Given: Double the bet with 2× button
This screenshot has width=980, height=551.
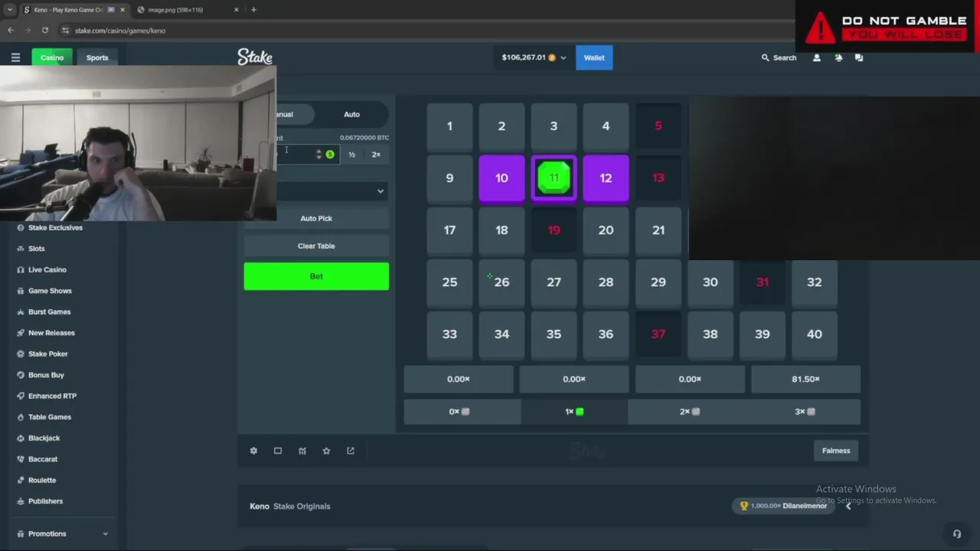Looking at the screenshot, I should click(x=376, y=155).
